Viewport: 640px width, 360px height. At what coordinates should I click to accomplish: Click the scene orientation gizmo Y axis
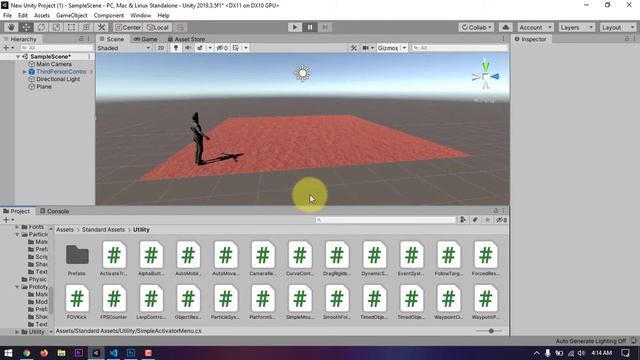point(485,65)
